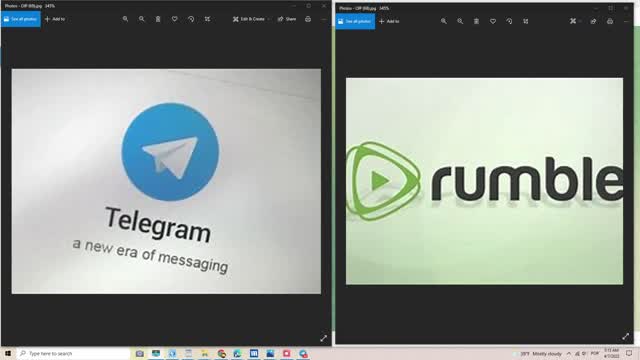
Task: Show hidden system tray icons
Action: click(x=569, y=353)
